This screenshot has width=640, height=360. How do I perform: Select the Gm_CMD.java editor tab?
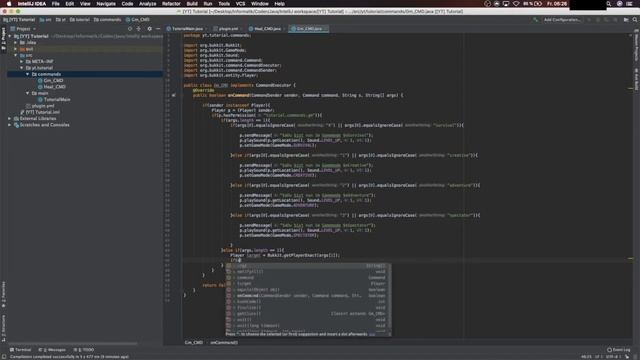[x=309, y=29]
